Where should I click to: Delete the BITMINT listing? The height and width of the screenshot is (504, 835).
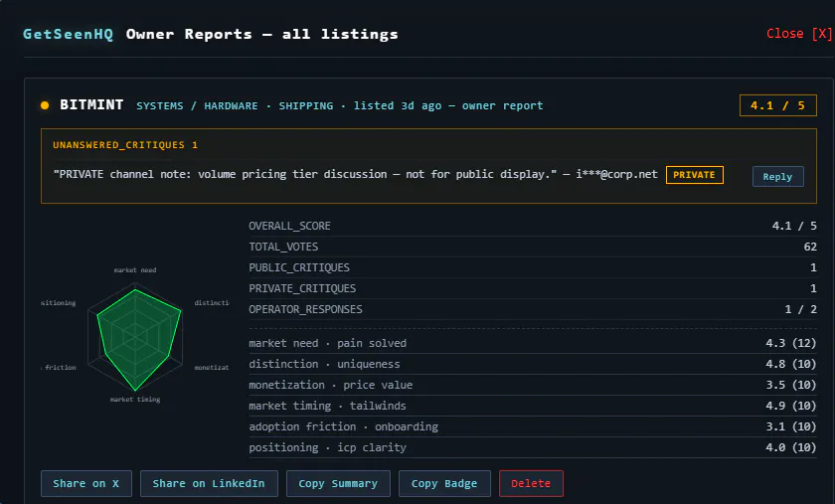531,483
